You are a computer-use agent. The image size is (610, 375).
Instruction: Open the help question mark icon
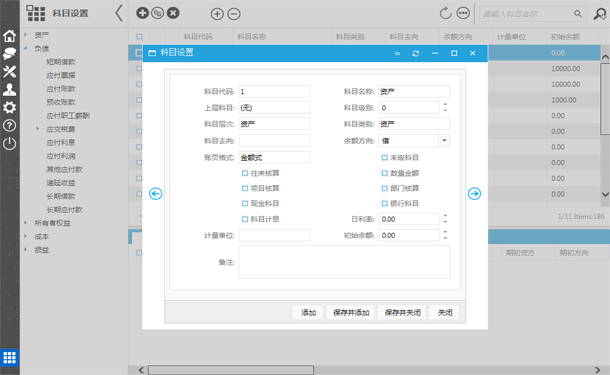[9, 125]
